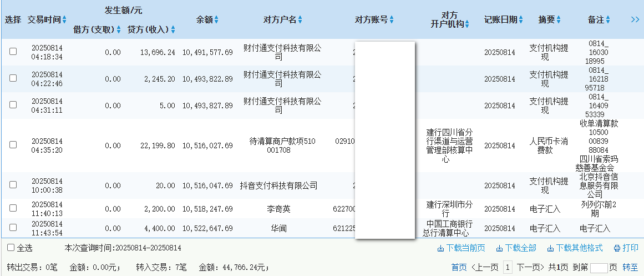
Task: Select row with time 04:31:11
Action: (x=13, y=104)
